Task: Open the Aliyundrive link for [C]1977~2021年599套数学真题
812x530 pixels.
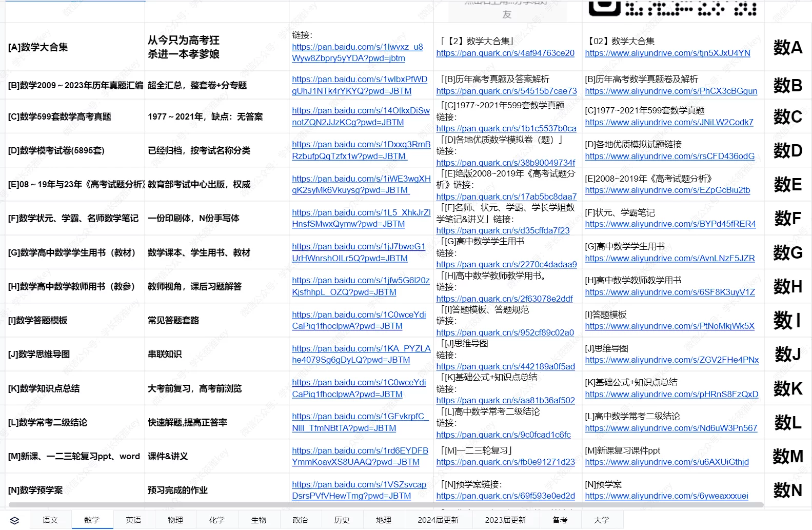Action: pos(669,123)
